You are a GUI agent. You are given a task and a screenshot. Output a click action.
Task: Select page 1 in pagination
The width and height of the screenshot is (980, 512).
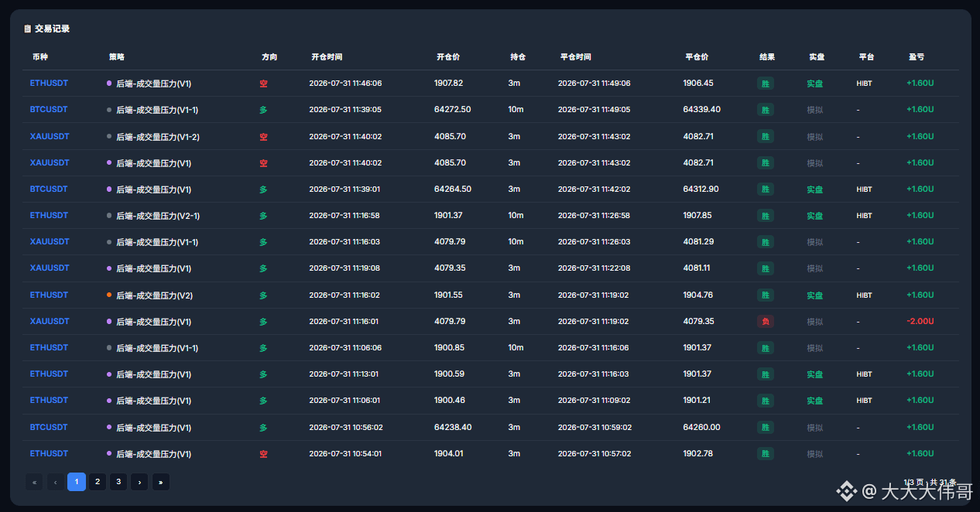(x=77, y=482)
